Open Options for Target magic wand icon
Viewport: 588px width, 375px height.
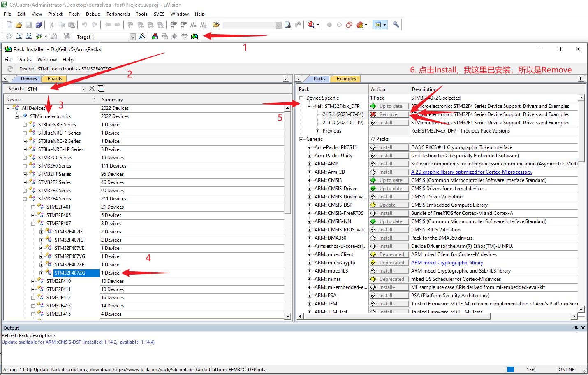pyautogui.click(x=142, y=36)
